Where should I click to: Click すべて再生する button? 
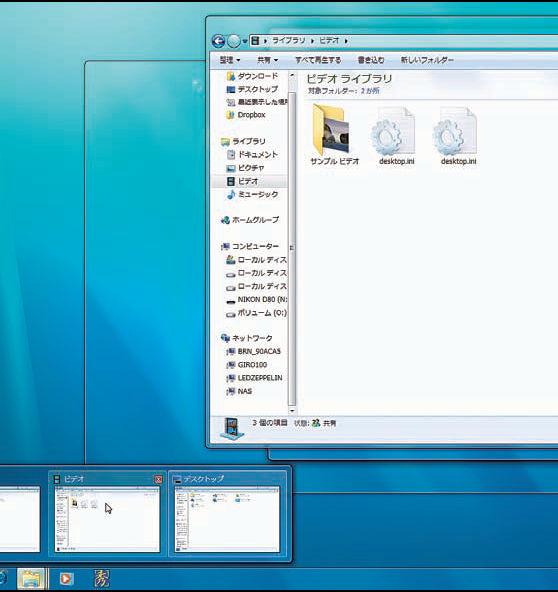coord(318,60)
